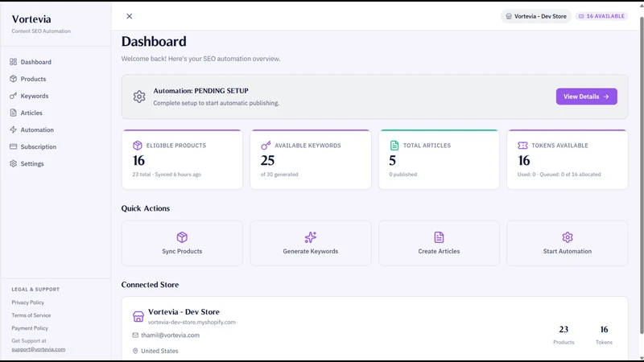Screen dimensions: 644x362
Task: Click the 16 AVAILABLE tokens badge text
Action: pyautogui.click(x=605, y=16)
